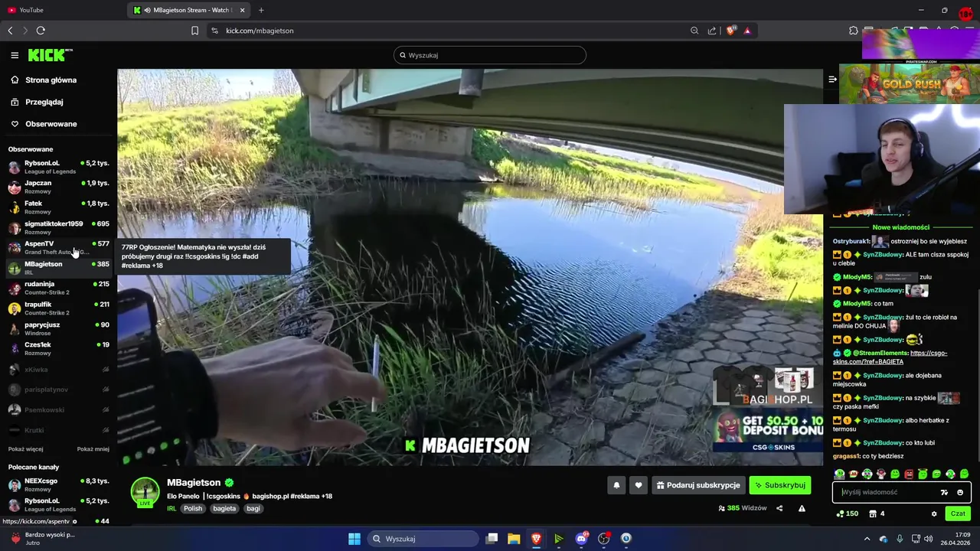Share the stream via share icon
980x551 pixels.
click(779, 508)
